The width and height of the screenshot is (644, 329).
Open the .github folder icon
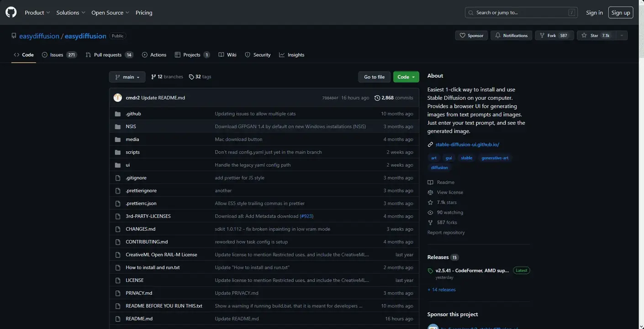coord(118,114)
